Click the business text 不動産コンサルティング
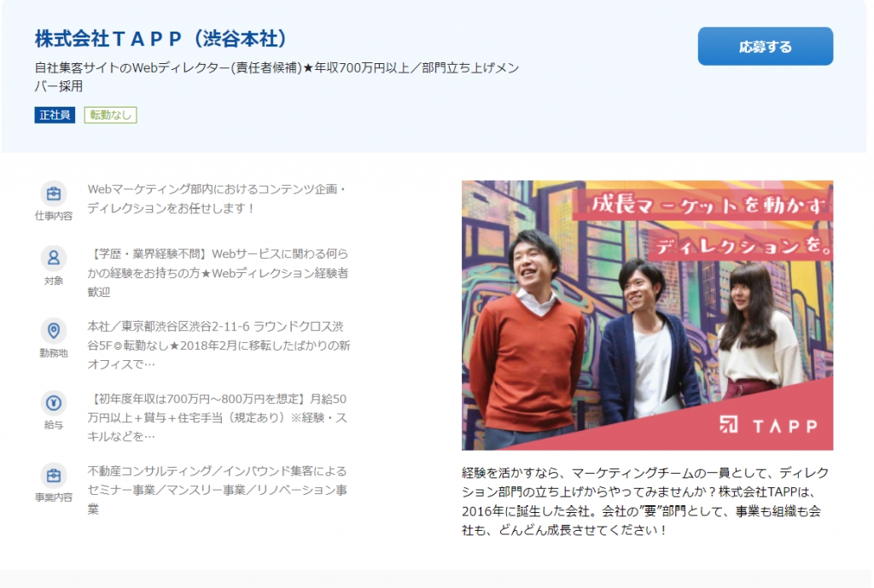 [x=149, y=472]
